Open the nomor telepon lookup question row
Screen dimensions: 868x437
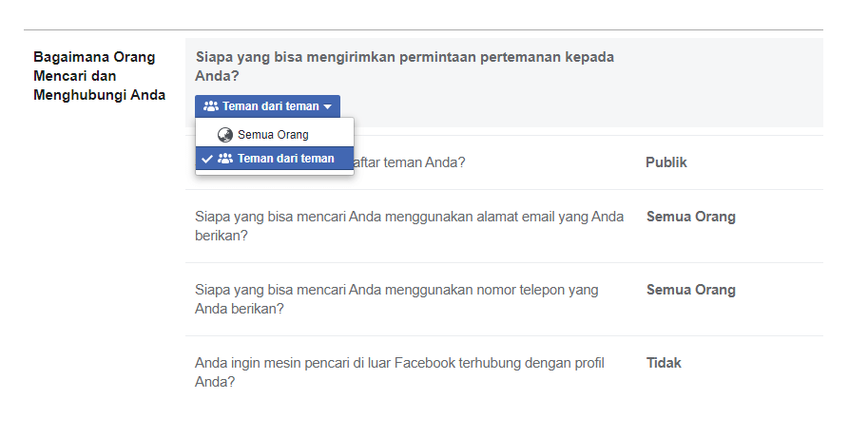coord(504,299)
